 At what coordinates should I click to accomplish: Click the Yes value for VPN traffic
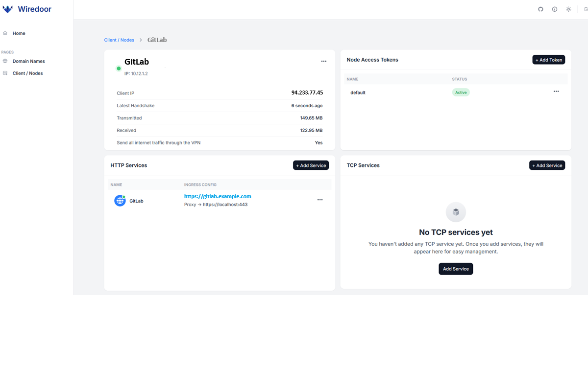click(x=318, y=143)
